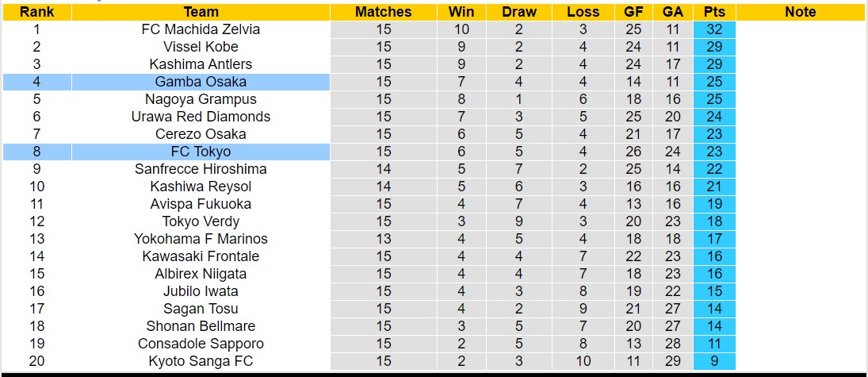Select the Kawasaki Frontale team name
The width and height of the screenshot is (868, 377).
201,256
